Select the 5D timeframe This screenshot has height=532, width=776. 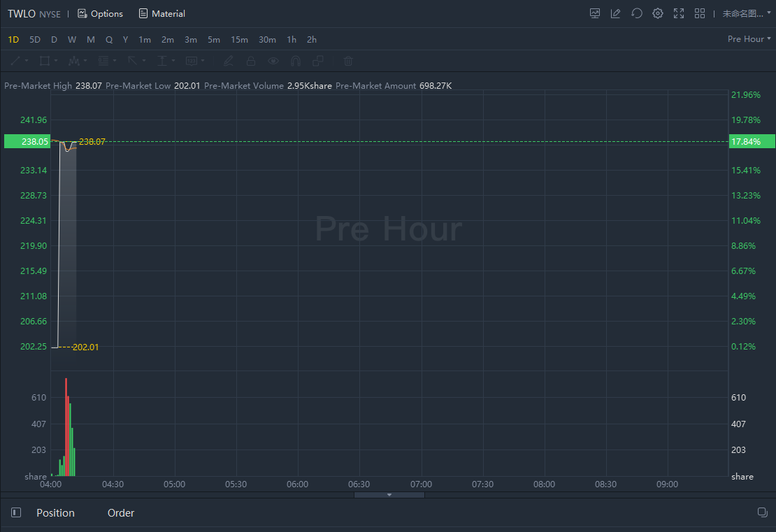tap(35, 40)
